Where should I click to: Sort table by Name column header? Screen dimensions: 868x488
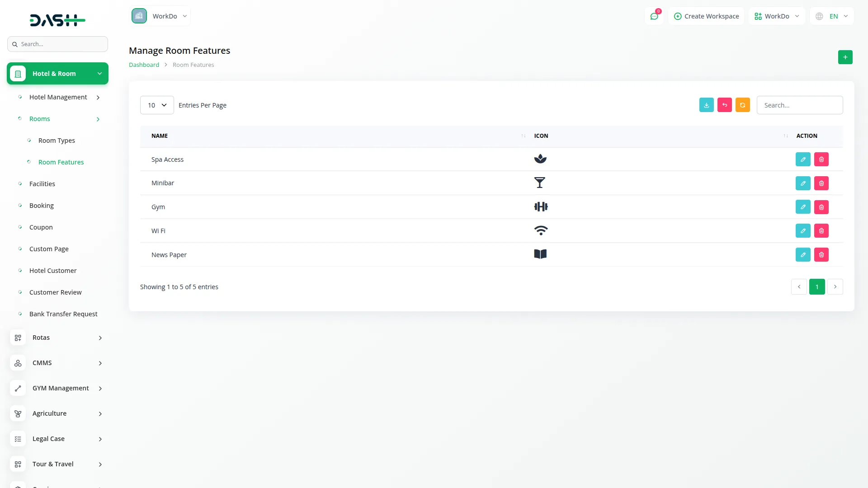160,136
